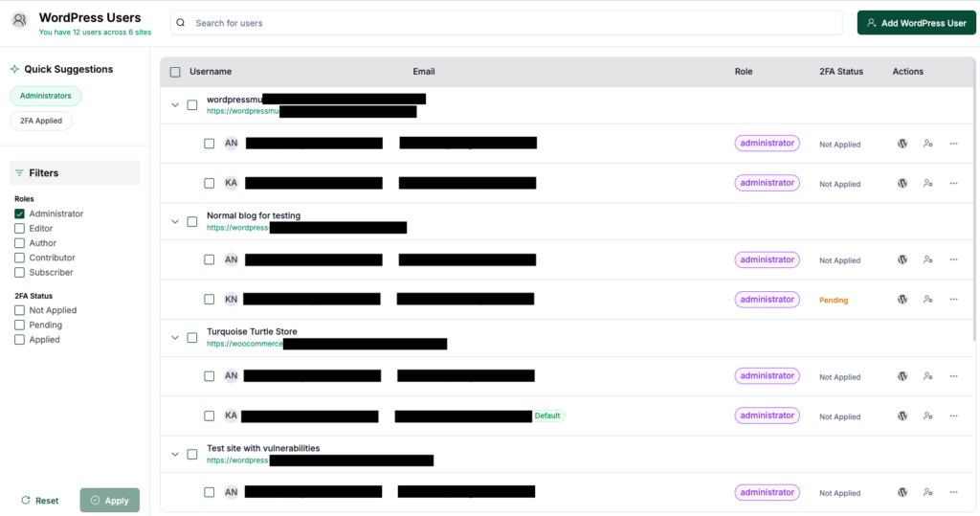Check the Editor role filter
This screenshot has height=516, width=980.
(x=19, y=228)
